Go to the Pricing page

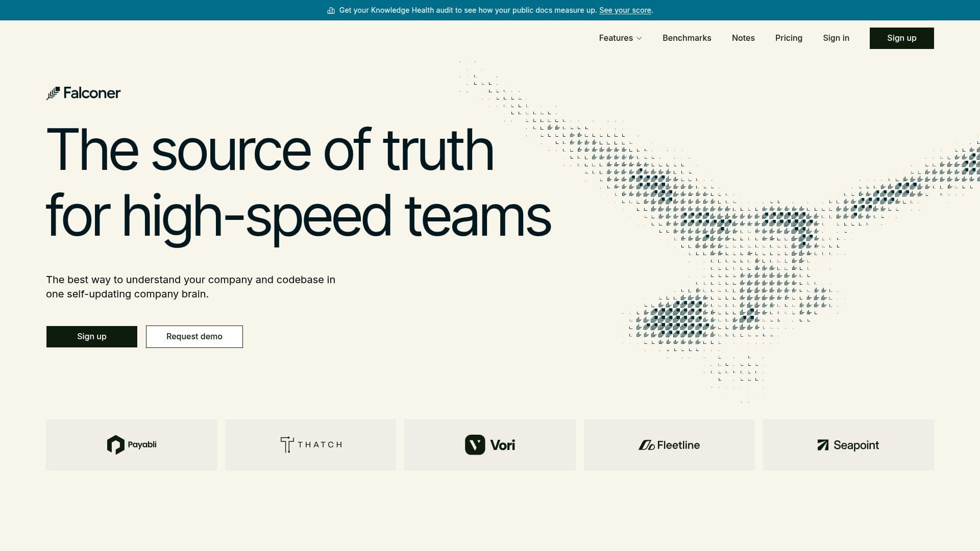pyautogui.click(x=789, y=38)
